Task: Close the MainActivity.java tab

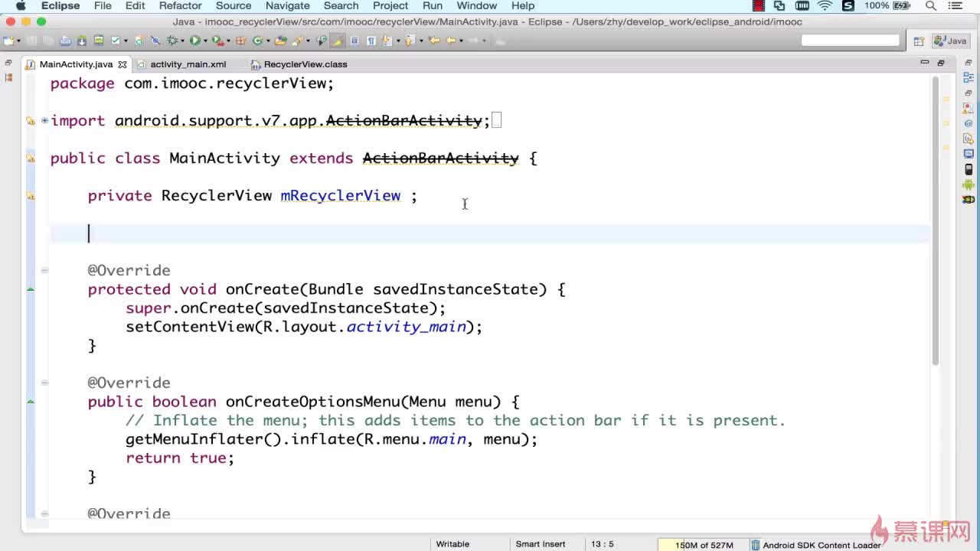Action: pyautogui.click(x=122, y=64)
